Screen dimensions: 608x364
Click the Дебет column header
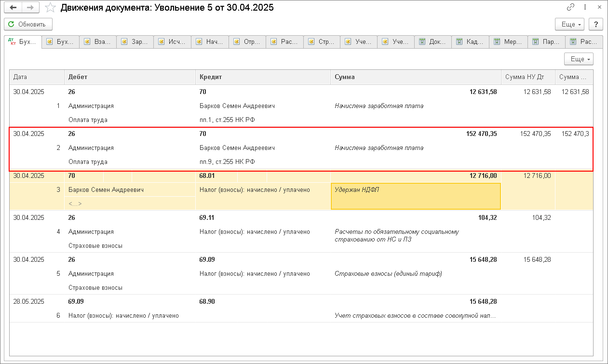tap(130, 77)
